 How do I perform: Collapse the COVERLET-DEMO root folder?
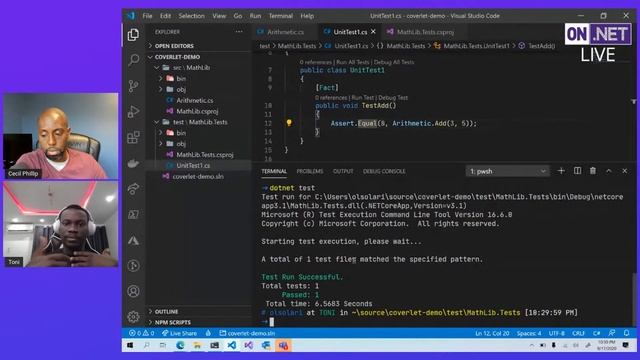pos(199,57)
